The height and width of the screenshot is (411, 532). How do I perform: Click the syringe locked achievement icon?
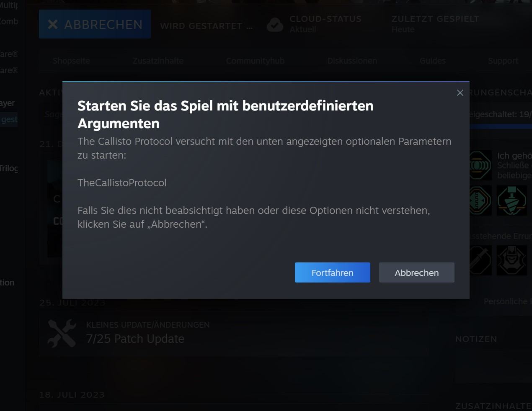480,260
